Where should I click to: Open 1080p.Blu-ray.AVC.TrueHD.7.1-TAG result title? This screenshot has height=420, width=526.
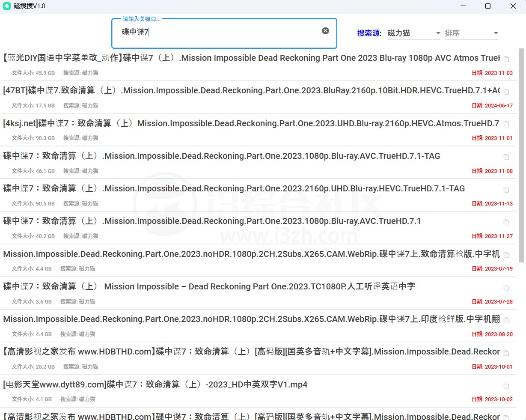click(x=222, y=156)
